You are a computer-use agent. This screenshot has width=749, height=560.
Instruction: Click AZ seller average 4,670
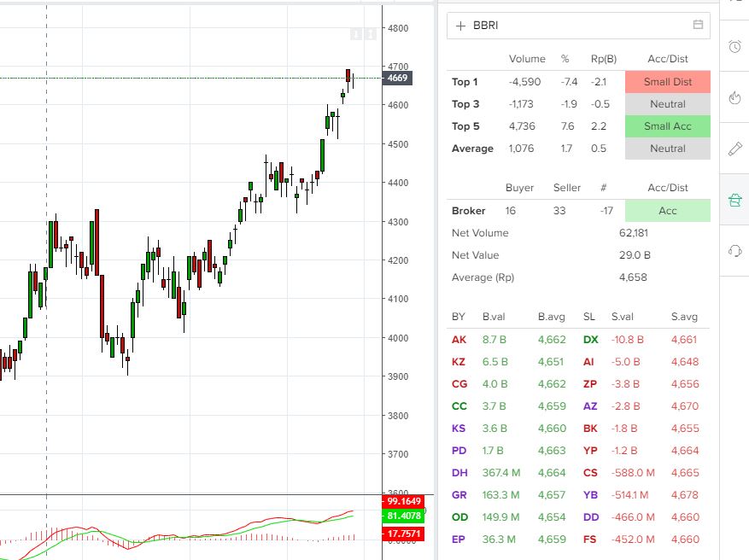click(x=684, y=406)
